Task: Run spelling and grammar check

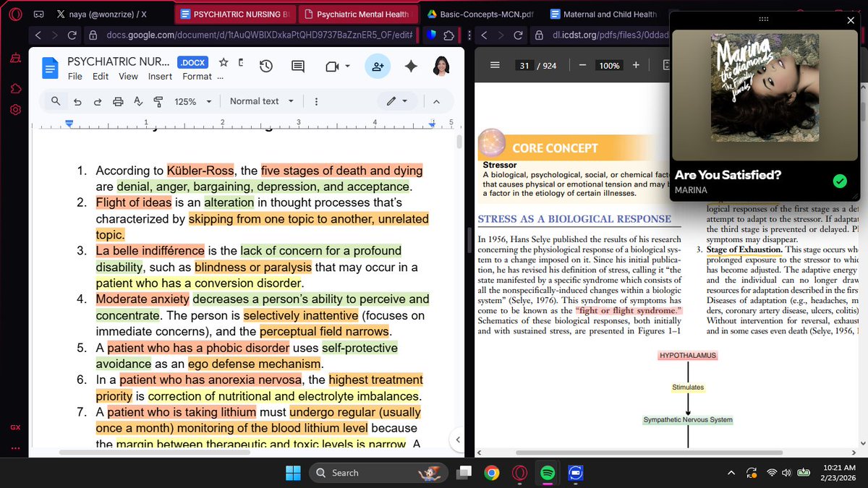Action: 137,101
